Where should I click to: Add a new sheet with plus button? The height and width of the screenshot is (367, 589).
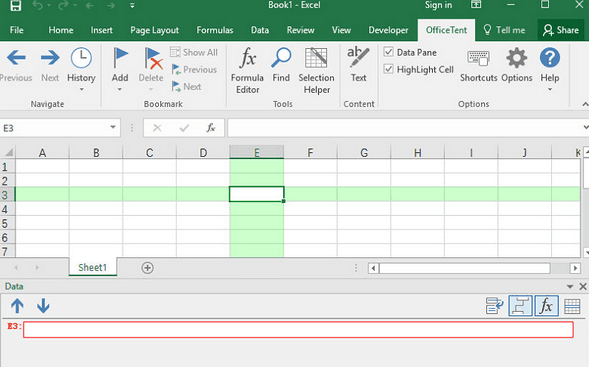[x=147, y=268]
